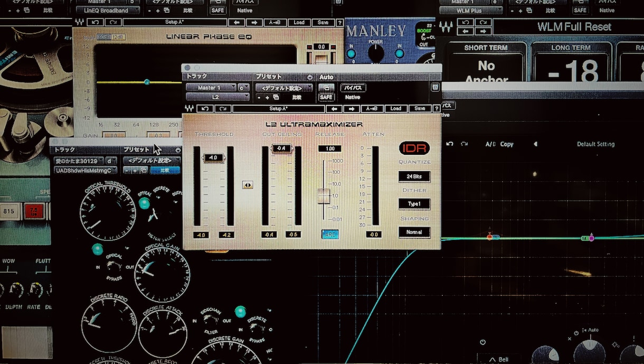Open insert slot c selector in L2 window

point(243,88)
